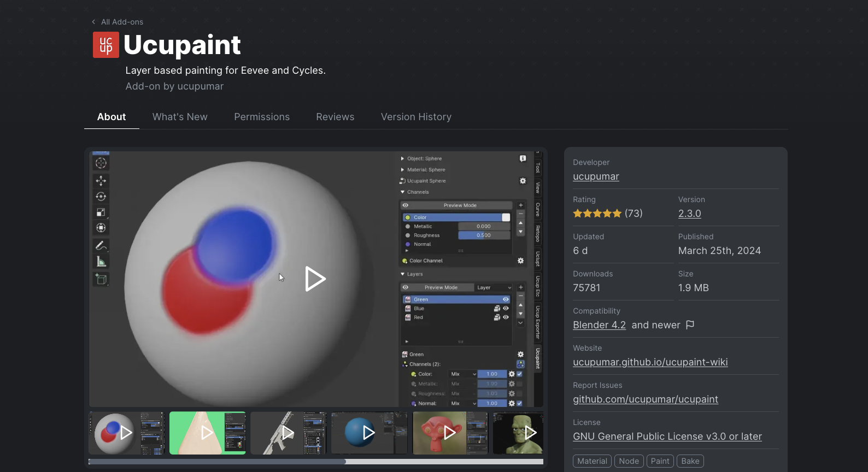This screenshot has width=868, height=472.
Task: Select the red monkey head thumbnail
Action: point(450,433)
